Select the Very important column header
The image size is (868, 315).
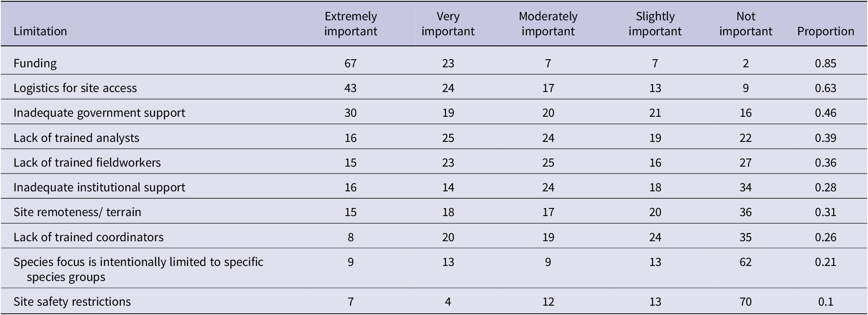coord(448,24)
